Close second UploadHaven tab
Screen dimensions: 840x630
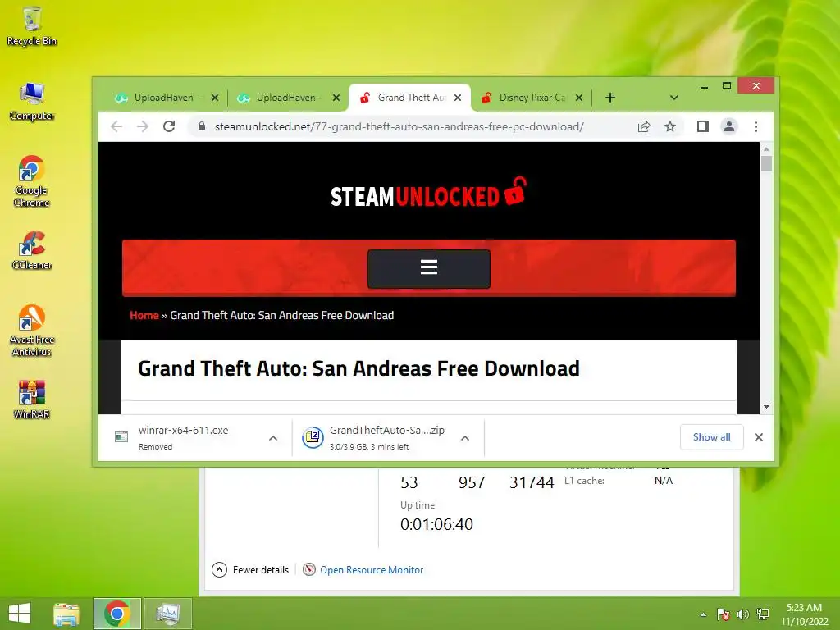pos(336,98)
